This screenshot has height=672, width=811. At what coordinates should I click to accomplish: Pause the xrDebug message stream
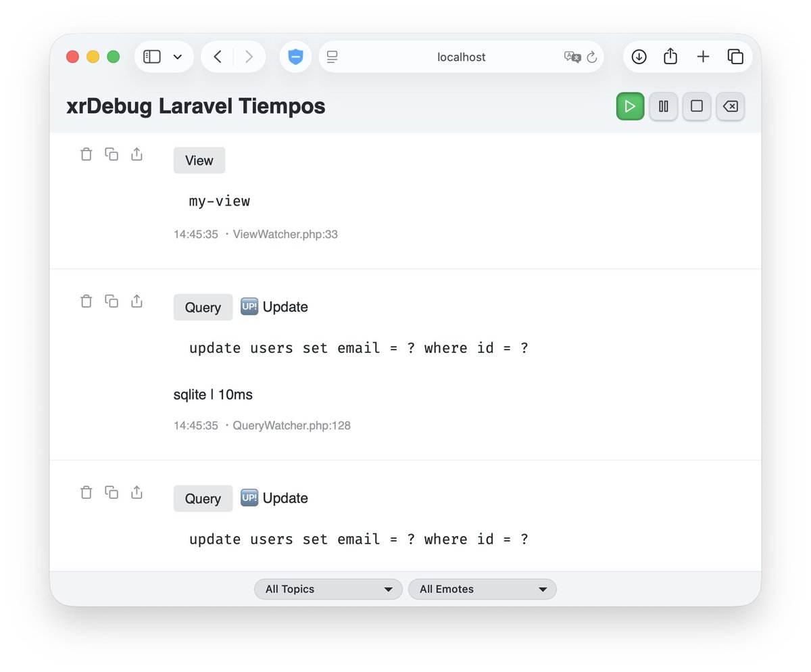pos(663,106)
